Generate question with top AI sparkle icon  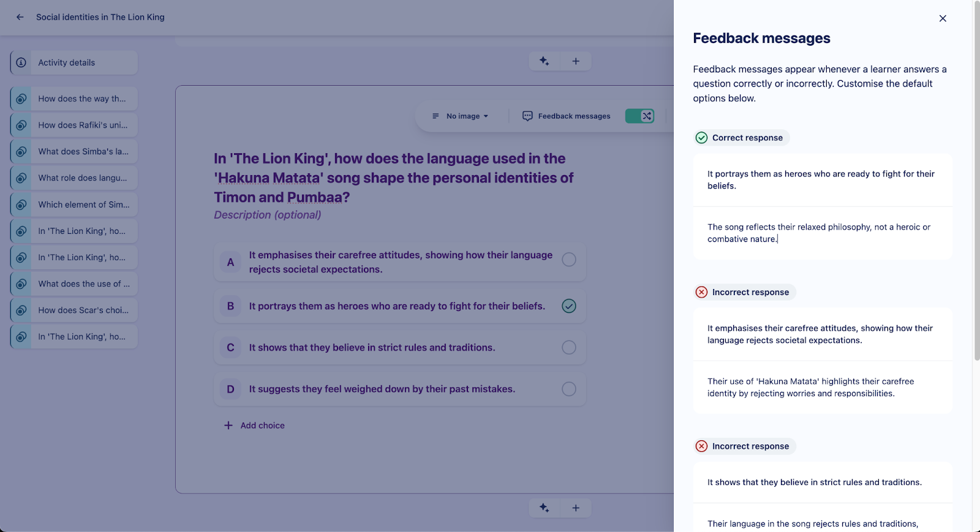[x=545, y=61]
